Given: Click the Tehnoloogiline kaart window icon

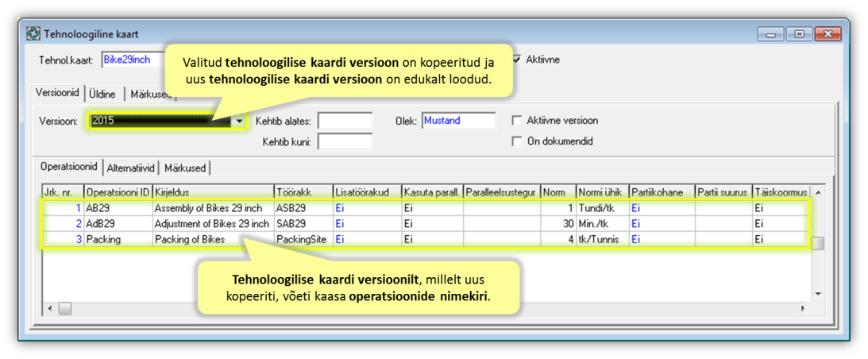Looking at the screenshot, I should click(33, 34).
